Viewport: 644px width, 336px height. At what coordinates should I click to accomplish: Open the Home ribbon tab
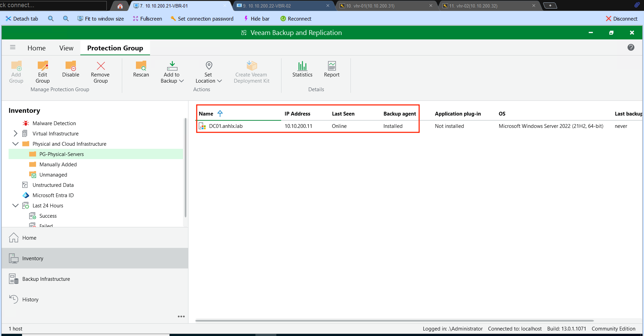(x=36, y=48)
